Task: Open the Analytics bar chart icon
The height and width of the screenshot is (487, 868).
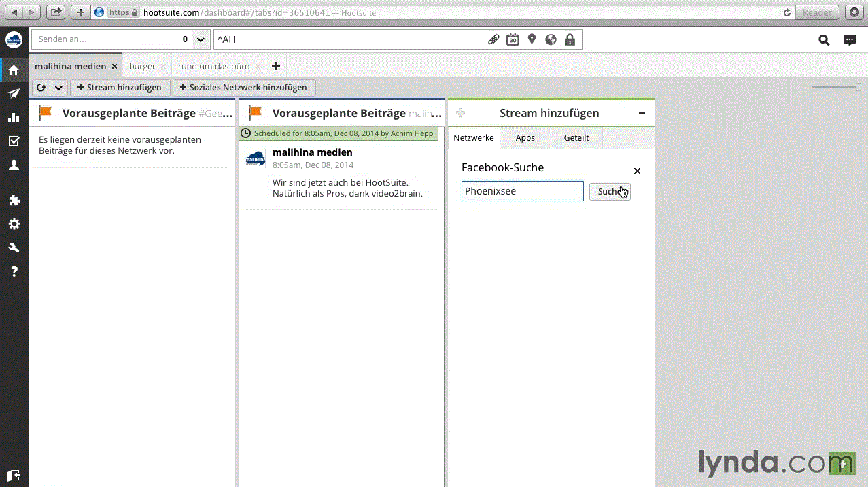Action: click(14, 118)
